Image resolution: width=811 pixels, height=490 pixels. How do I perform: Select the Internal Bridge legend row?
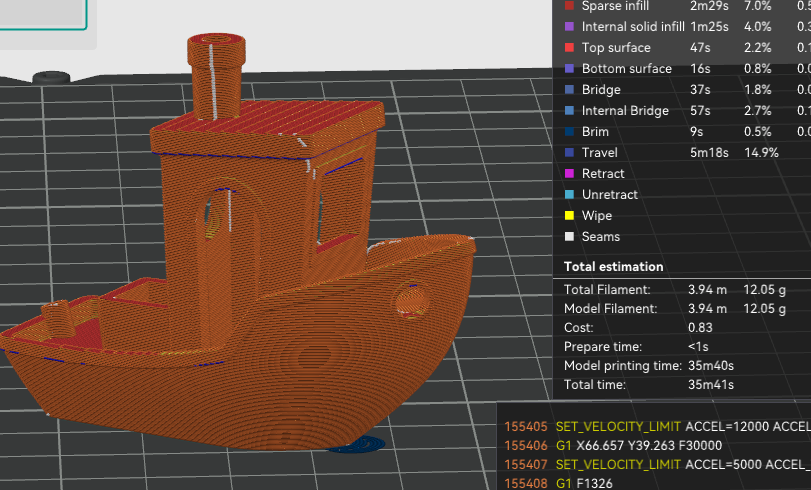click(624, 111)
